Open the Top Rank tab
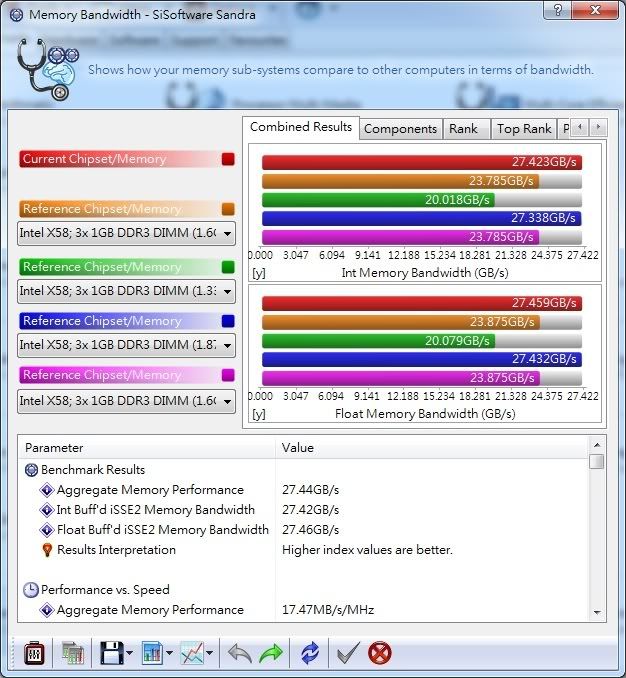 (524, 129)
